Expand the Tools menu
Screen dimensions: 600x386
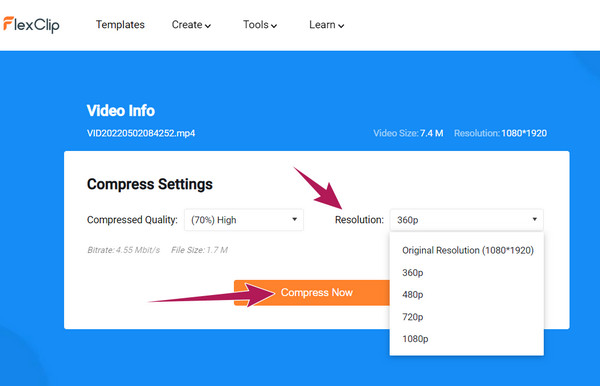click(260, 25)
